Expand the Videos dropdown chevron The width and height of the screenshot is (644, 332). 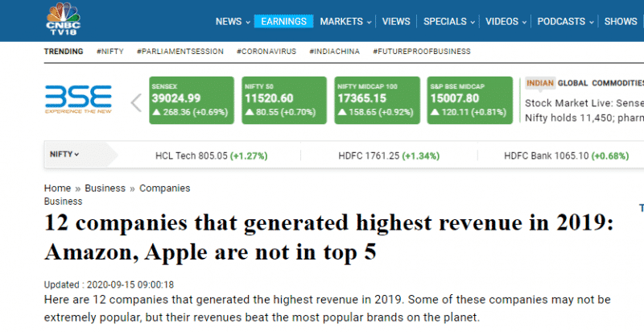[x=524, y=23]
